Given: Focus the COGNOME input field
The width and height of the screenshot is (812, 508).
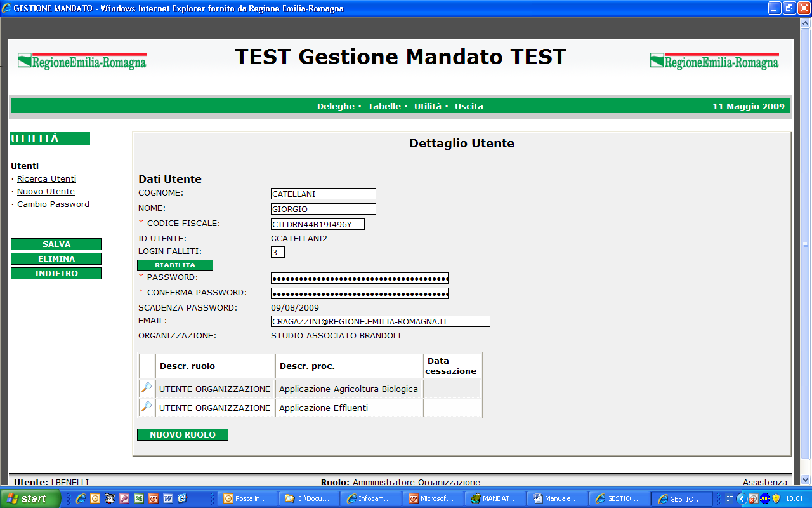Looking at the screenshot, I should click(324, 194).
